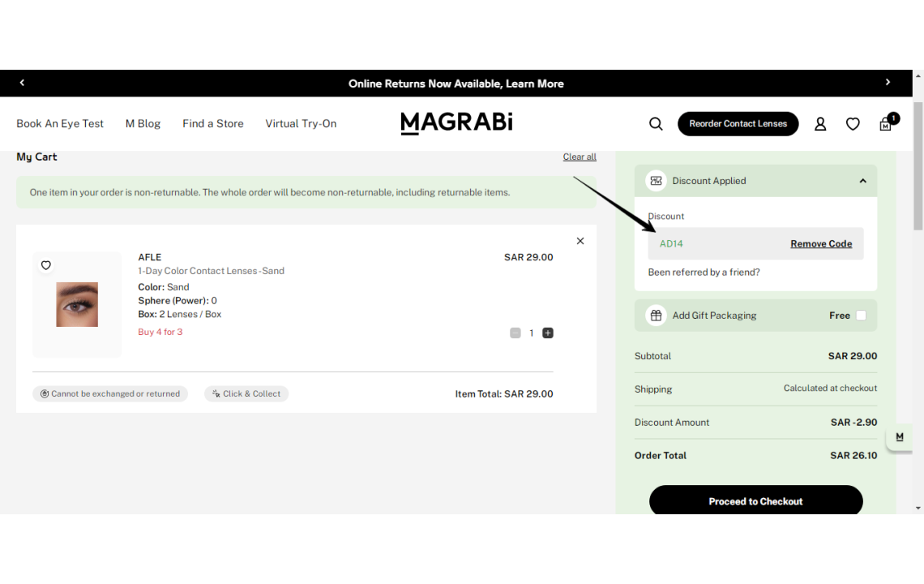Open Virtual Try-On menu item
This screenshot has width=924, height=584.
tap(301, 124)
